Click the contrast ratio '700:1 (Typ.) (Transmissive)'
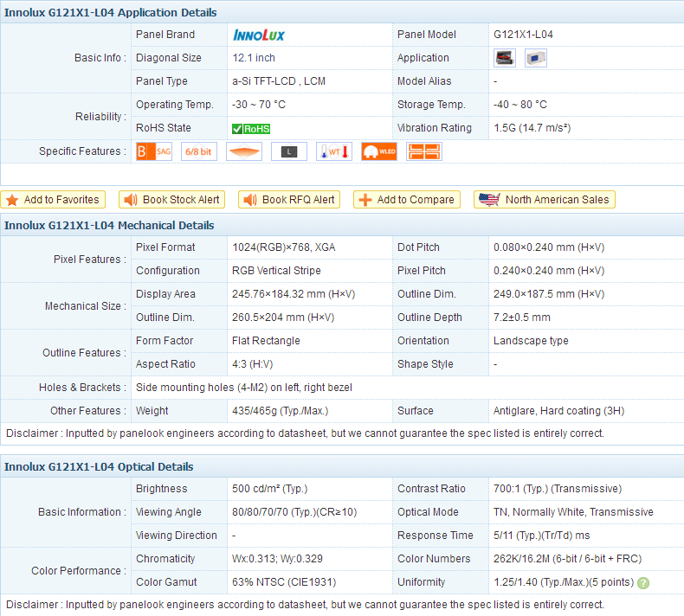The image size is (684, 616). [558, 489]
